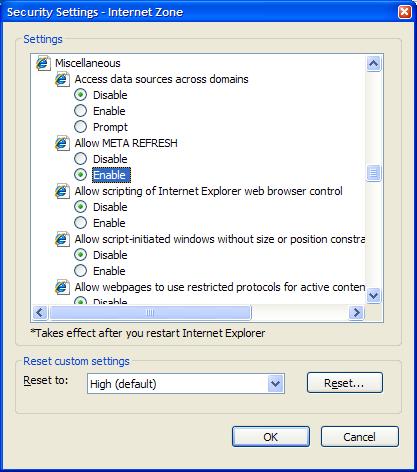Click the icon for Allow scripting of Internet Explorer web browser control
Image resolution: width=417 pixels, height=472 pixels.
click(x=62, y=191)
